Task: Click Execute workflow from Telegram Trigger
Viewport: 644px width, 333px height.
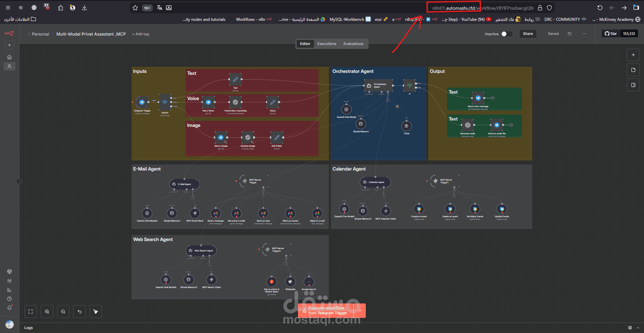Action: tap(326, 311)
